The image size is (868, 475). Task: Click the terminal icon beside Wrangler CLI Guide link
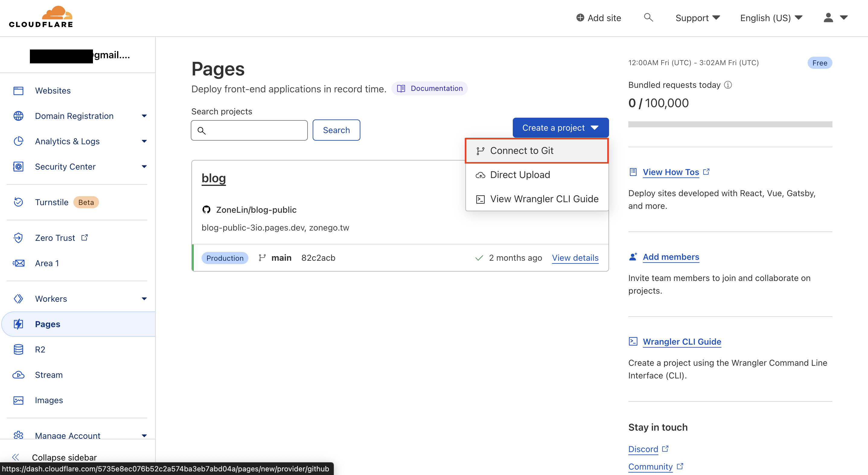tap(633, 341)
